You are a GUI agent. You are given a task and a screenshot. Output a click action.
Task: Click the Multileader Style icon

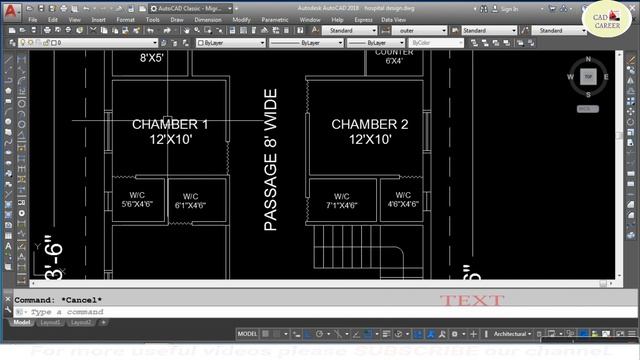coord(525,30)
